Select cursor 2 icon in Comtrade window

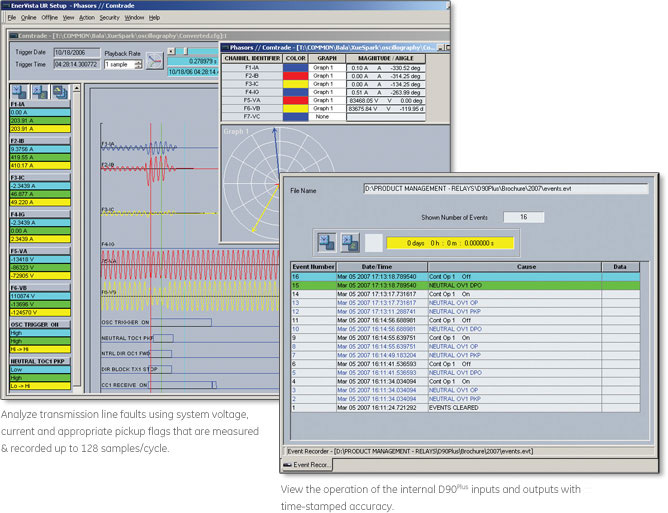[40, 91]
